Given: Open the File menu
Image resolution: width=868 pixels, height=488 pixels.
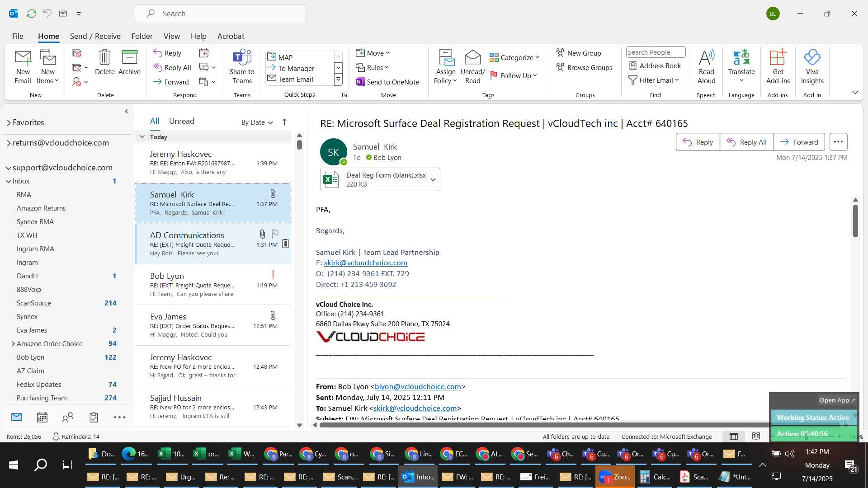Looking at the screenshot, I should [18, 36].
